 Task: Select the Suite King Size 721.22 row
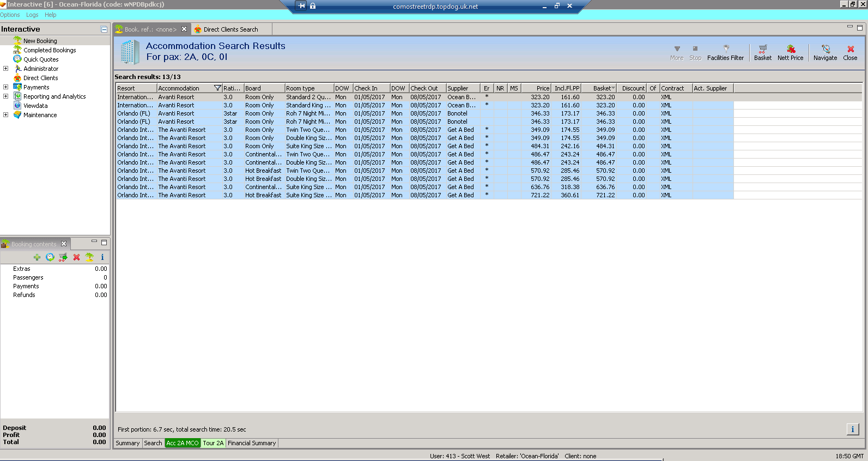[x=424, y=195]
